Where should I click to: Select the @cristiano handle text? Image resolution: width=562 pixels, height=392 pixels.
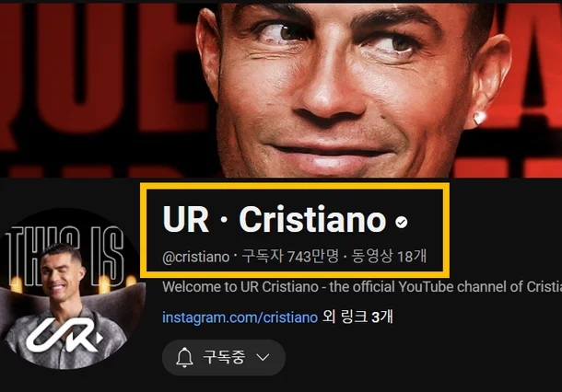[195, 257]
